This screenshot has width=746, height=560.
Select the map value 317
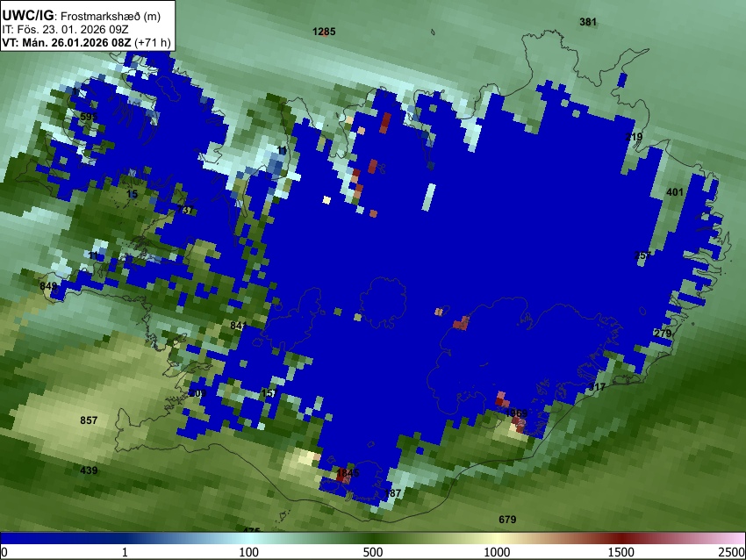tap(597, 387)
